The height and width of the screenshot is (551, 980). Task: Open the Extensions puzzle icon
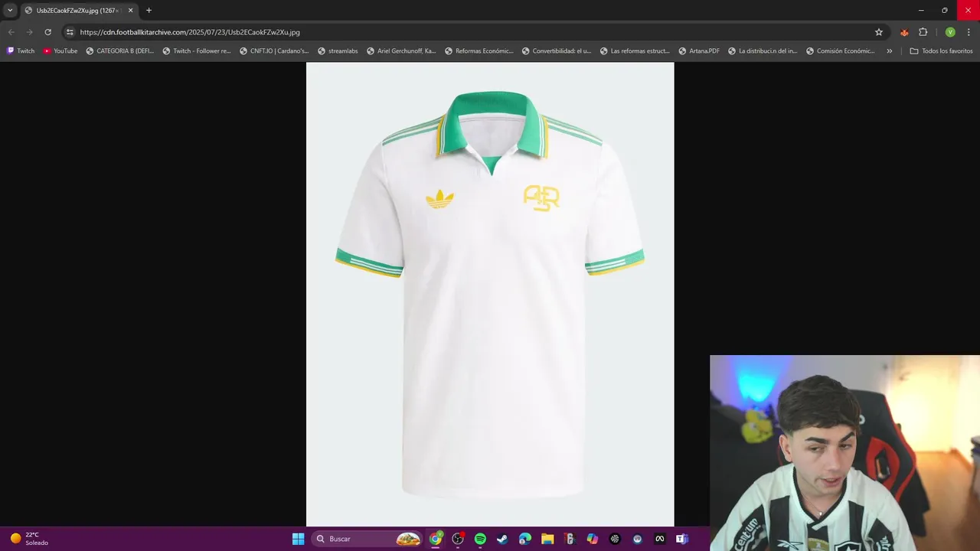[923, 32]
